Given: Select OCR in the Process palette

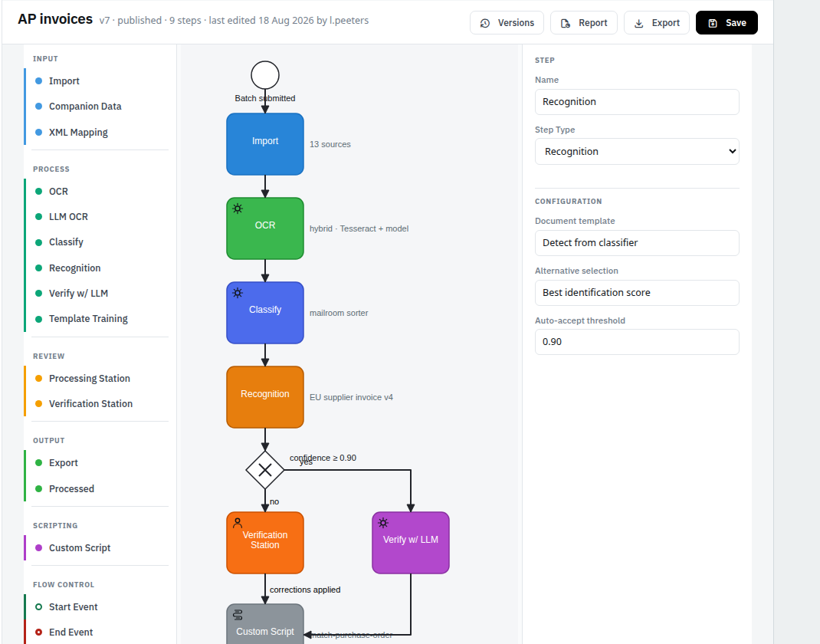Looking at the screenshot, I should [x=97, y=192].
